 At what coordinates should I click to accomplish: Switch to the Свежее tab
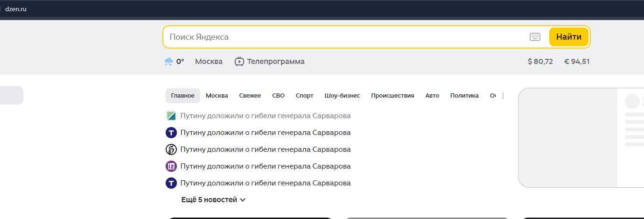pos(250,96)
